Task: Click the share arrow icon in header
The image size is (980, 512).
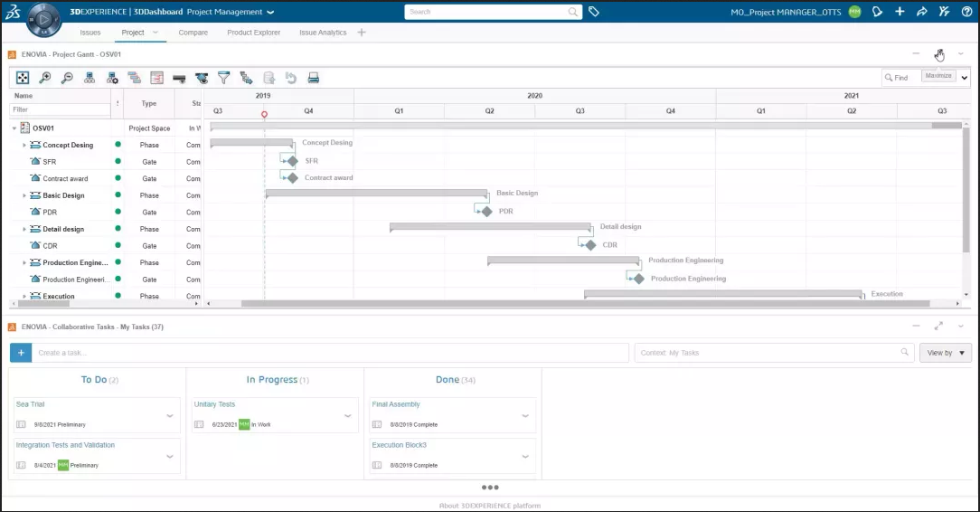Action: (x=922, y=12)
